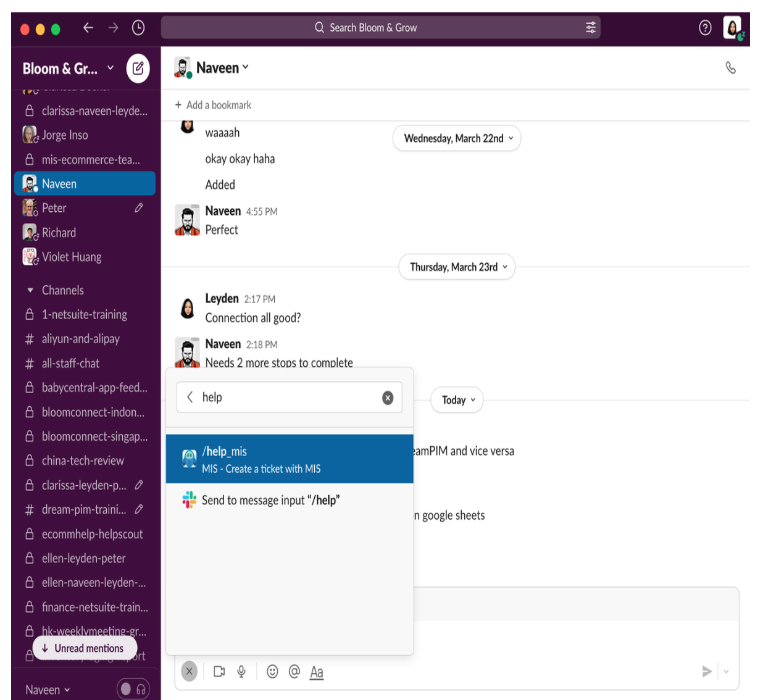Open the aliyun-and-alipay channel

point(85,339)
